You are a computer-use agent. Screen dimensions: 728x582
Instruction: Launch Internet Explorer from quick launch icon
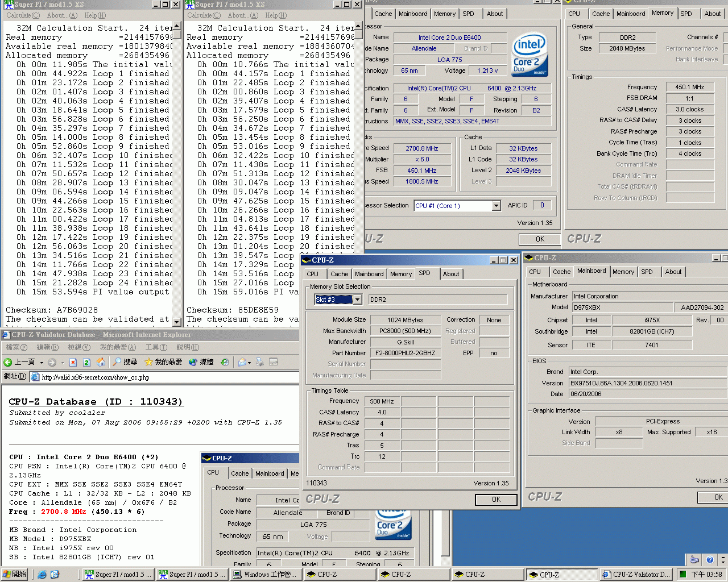[42, 575]
